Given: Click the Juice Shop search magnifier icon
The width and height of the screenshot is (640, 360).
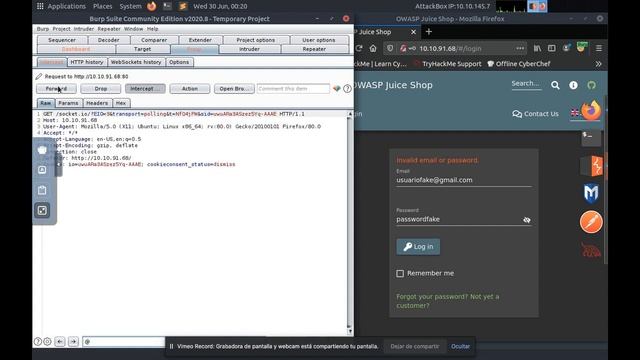Looking at the screenshot, I should click(555, 85).
